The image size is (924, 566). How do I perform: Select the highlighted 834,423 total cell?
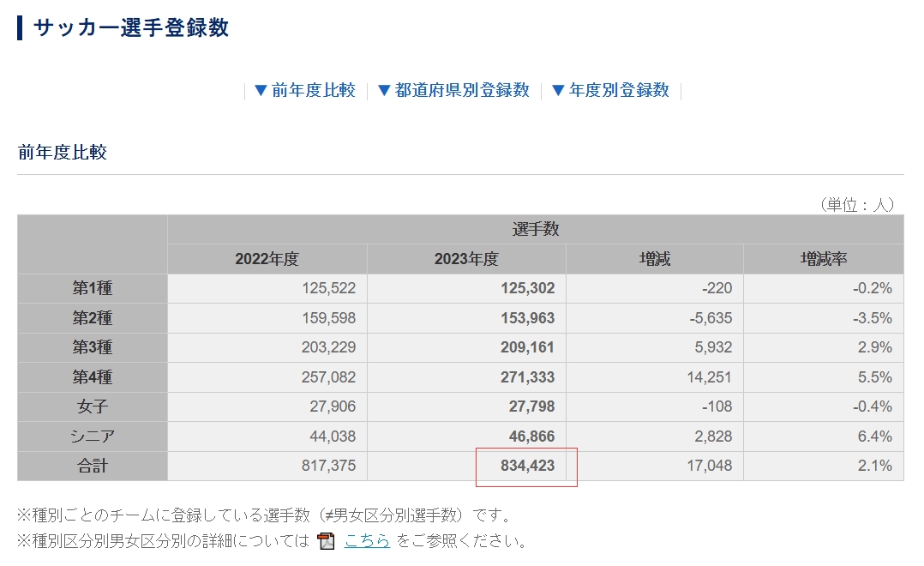point(527,466)
